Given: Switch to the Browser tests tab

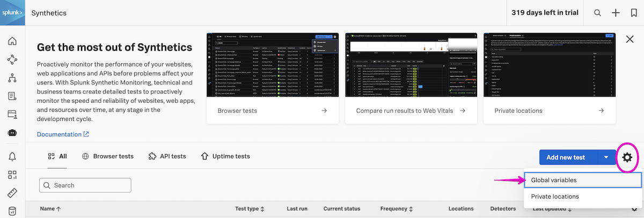Looking at the screenshot, I should 107,156.
